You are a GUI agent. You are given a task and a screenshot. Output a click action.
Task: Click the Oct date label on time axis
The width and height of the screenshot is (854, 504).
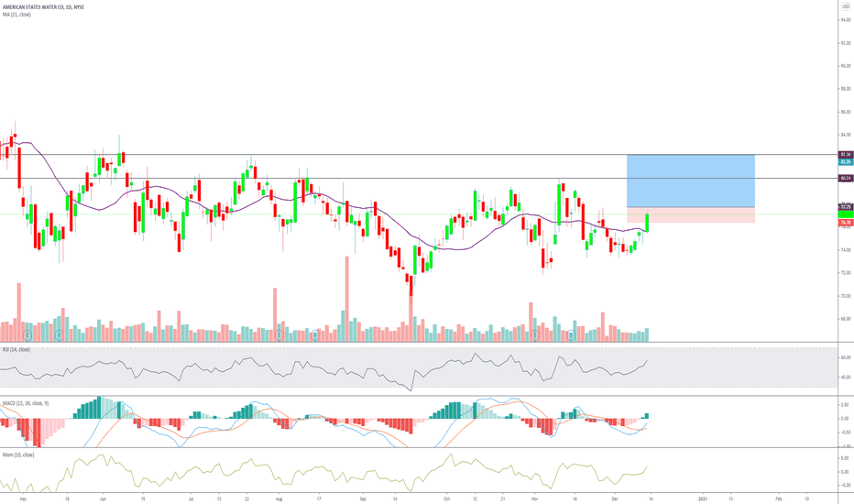tap(446, 499)
